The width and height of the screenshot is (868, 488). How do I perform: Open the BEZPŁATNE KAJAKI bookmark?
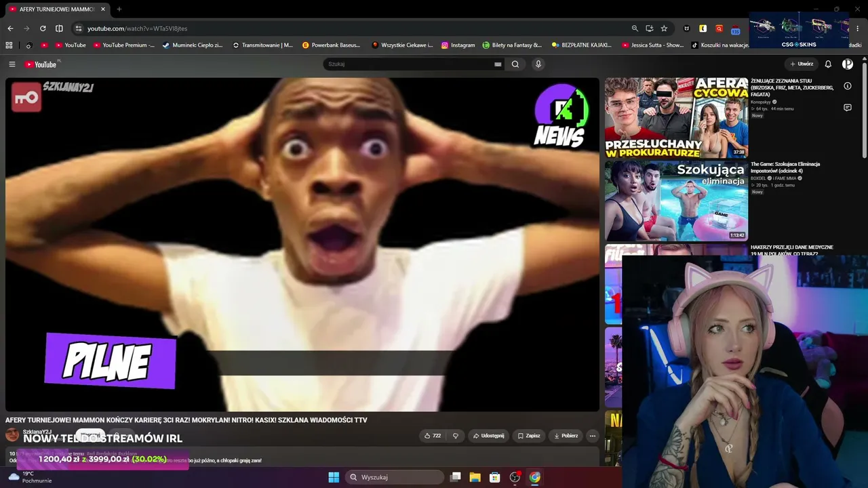point(582,45)
